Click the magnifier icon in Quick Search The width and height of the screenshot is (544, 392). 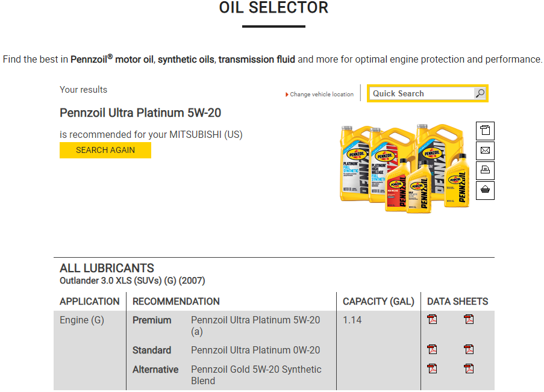pyautogui.click(x=480, y=93)
